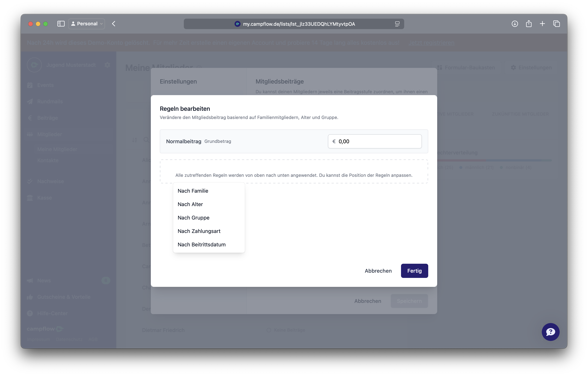Open Kasse in the sidebar

[x=44, y=198]
